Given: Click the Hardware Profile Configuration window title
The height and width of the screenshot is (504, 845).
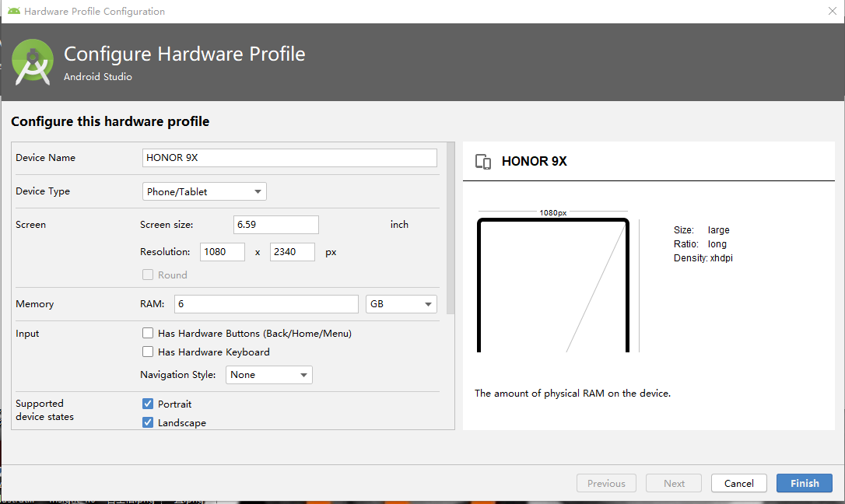Looking at the screenshot, I should tap(94, 12).
